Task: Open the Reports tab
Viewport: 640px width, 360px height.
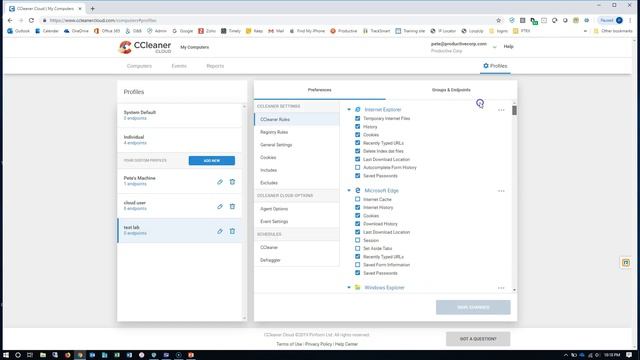Action: 215,66
